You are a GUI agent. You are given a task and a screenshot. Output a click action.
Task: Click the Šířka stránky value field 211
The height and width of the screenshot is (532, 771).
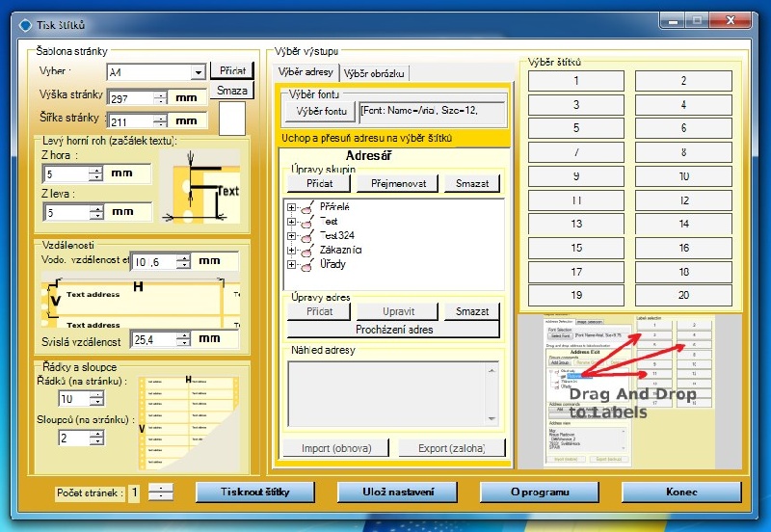click(131, 121)
